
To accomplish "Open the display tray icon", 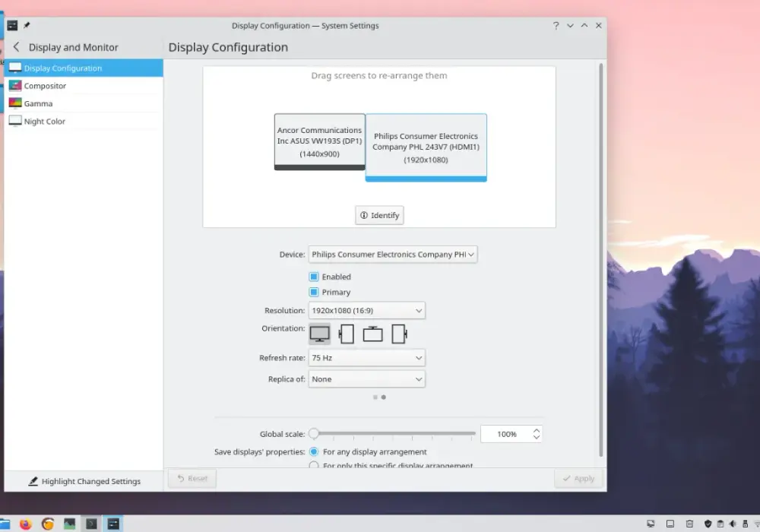I will pos(651,524).
